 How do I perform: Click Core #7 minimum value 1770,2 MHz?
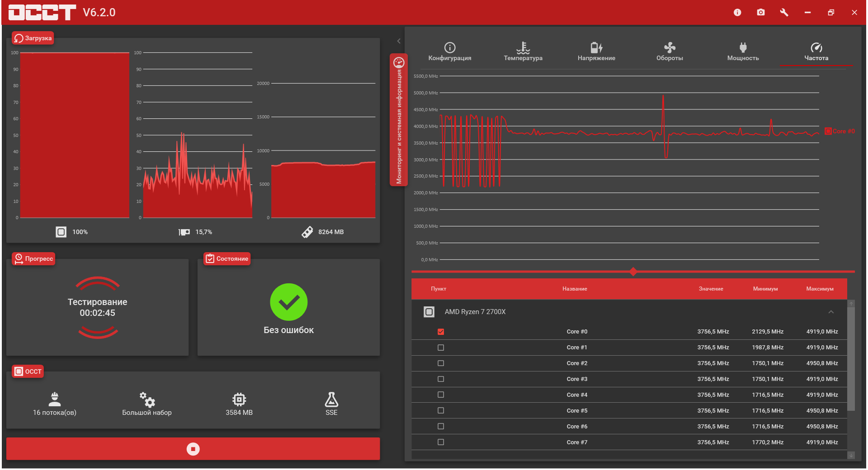[x=768, y=442]
